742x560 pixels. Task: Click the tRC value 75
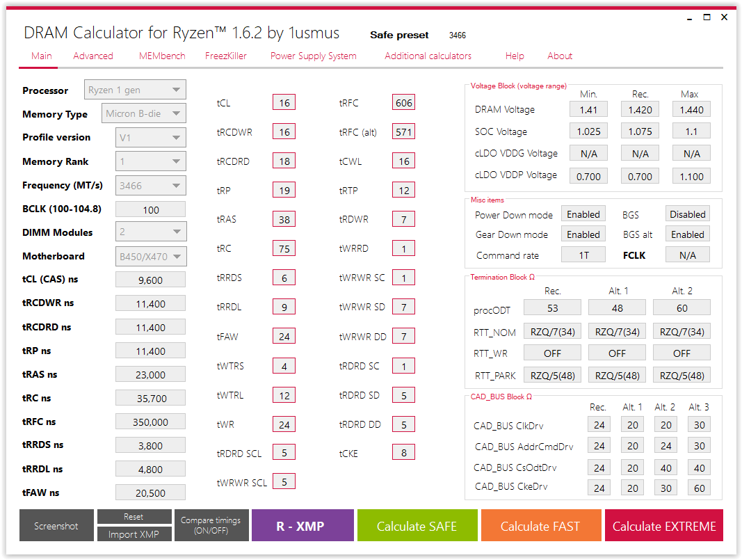tap(284, 248)
